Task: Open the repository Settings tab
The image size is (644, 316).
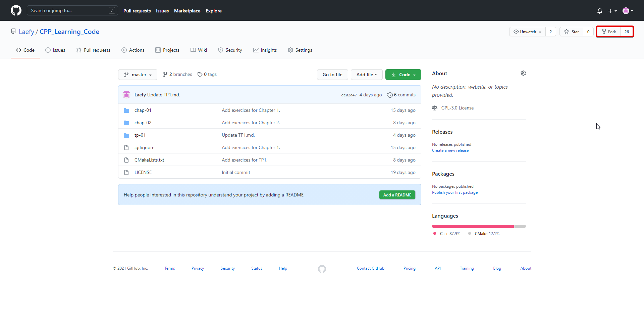Action: click(300, 50)
